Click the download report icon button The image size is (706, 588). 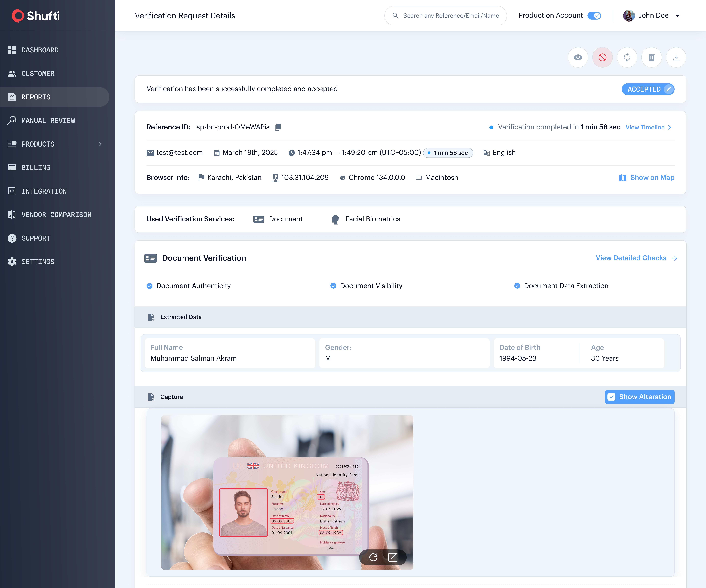coord(676,57)
